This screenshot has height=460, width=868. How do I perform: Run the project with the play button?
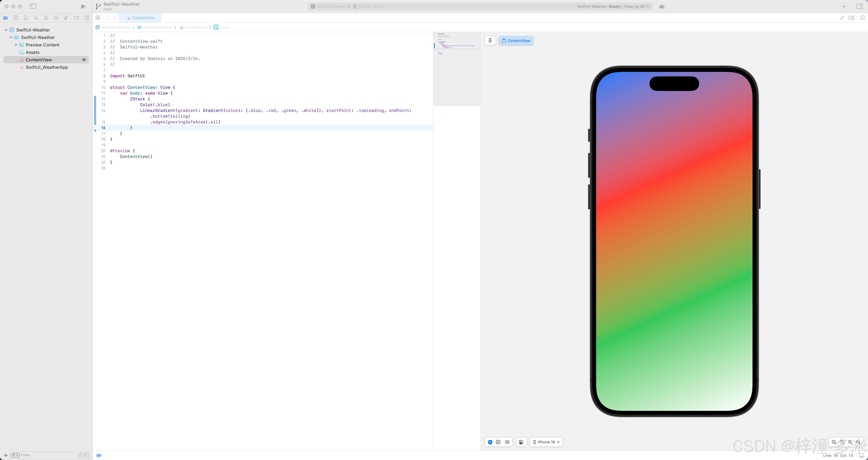point(83,6)
